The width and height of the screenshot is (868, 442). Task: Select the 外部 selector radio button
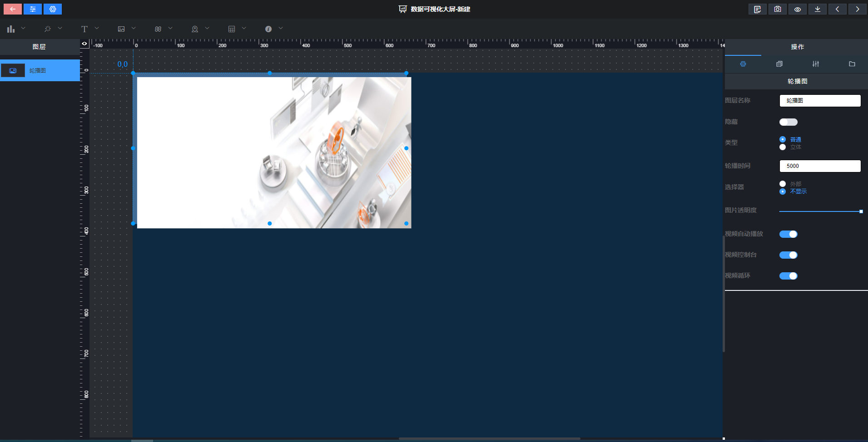(x=783, y=184)
